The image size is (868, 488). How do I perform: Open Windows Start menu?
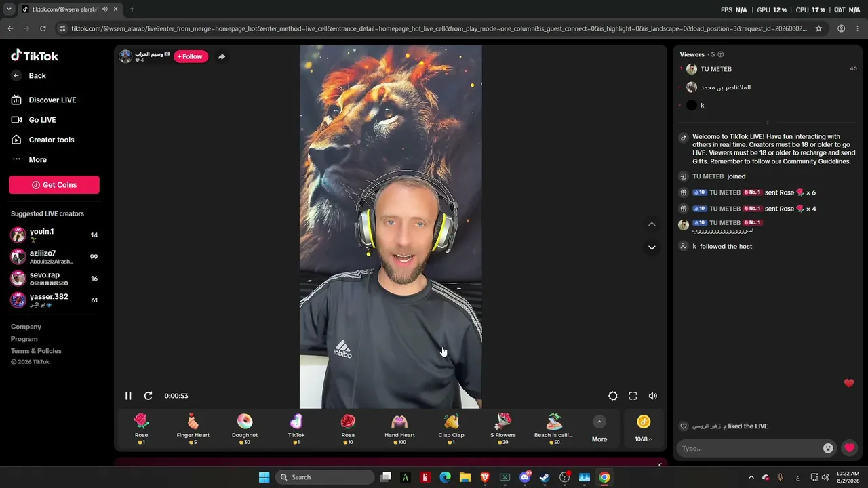point(264,477)
